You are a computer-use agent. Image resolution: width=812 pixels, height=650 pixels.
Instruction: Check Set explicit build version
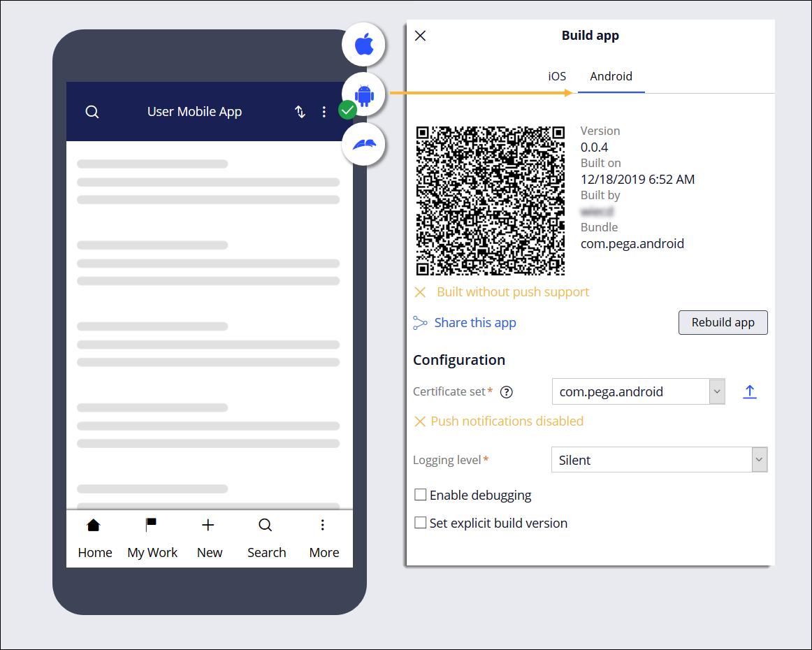click(x=421, y=523)
